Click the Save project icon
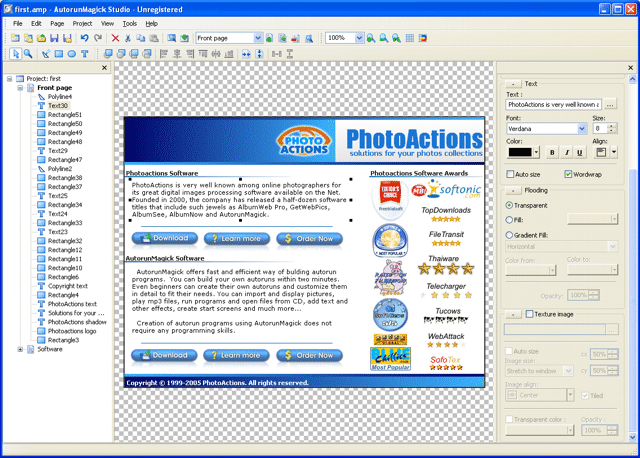 click(x=54, y=38)
